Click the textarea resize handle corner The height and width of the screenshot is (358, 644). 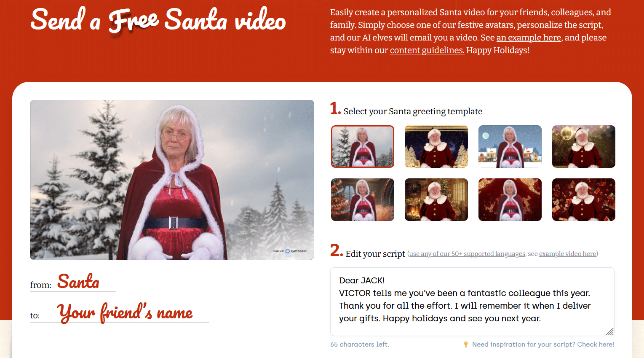610,331
